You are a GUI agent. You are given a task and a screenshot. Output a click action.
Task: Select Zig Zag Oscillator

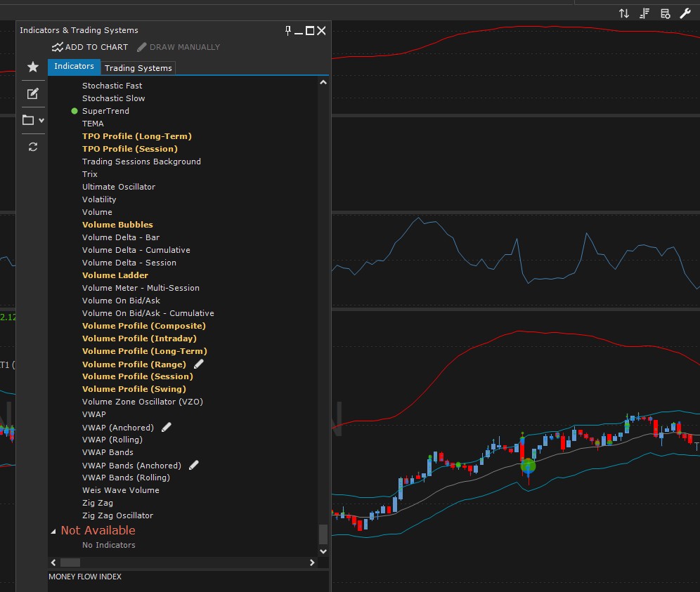117,515
